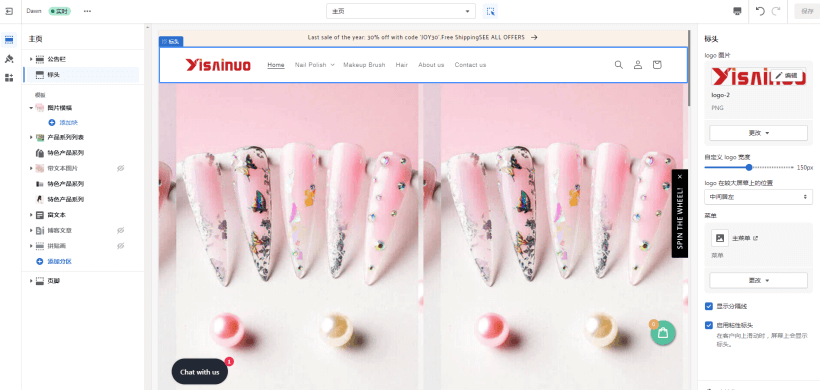Viewport: 820px width, 390px height.
Task: Expand the 富文本 section arrow
Action: pyautogui.click(x=31, y=215)
